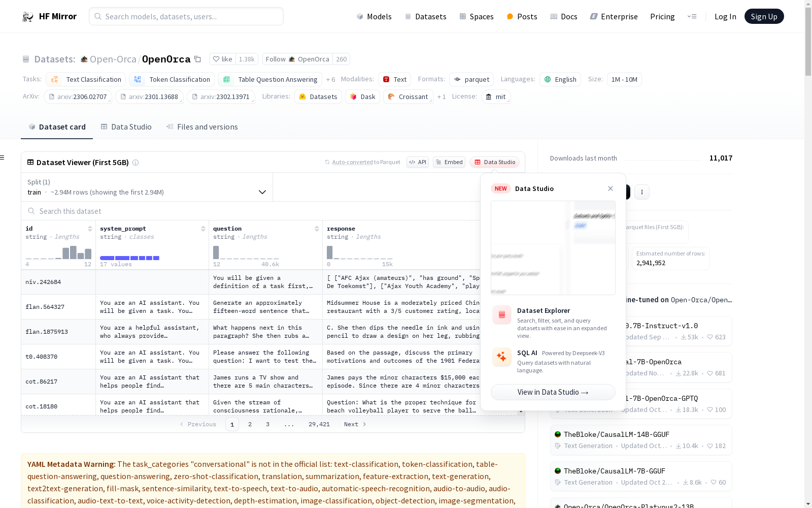Focus the main search models field
The height and width of the screenshot is (508, 812).
click(x=186, y=16)
